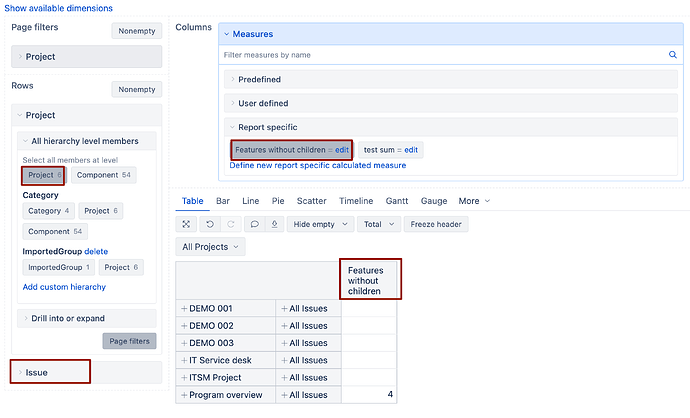Toggle Nonempty for Rows
The width and height of the screenshot is (690, 418).
click(138, 89)
